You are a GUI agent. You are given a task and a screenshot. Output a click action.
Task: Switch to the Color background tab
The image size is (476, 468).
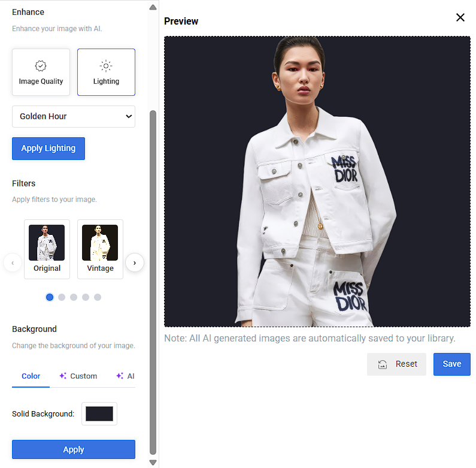point(31,376)
